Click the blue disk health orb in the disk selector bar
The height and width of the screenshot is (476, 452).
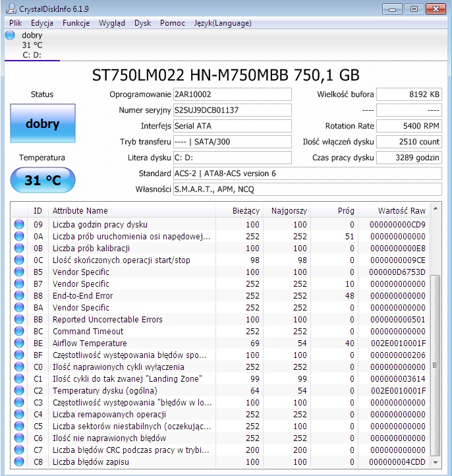pyautogui.click(x=10, y=35)
